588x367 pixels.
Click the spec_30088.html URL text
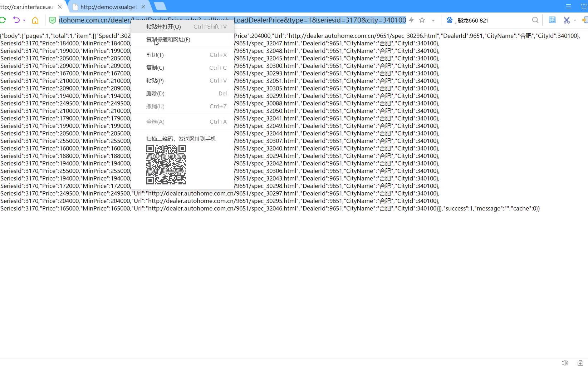[266, 104]
